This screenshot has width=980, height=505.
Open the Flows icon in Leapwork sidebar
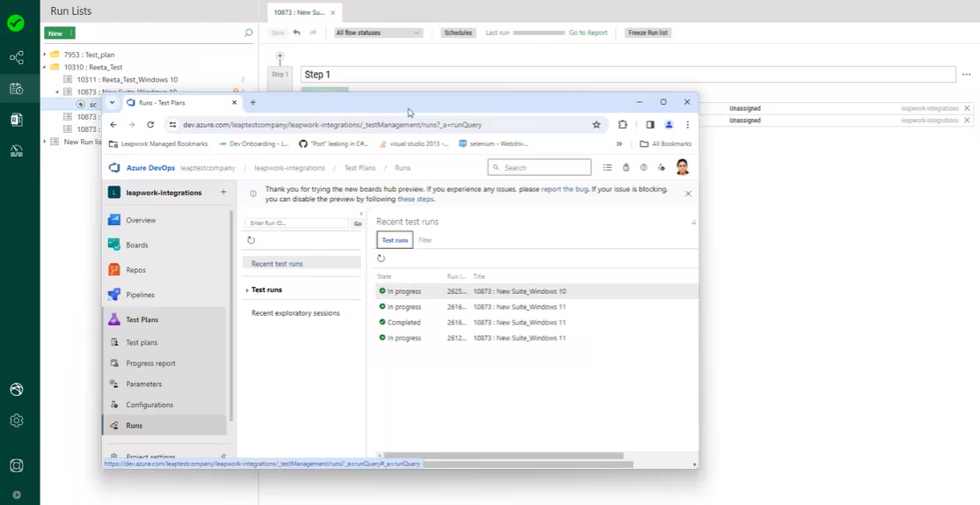click(x=17, y=58)
